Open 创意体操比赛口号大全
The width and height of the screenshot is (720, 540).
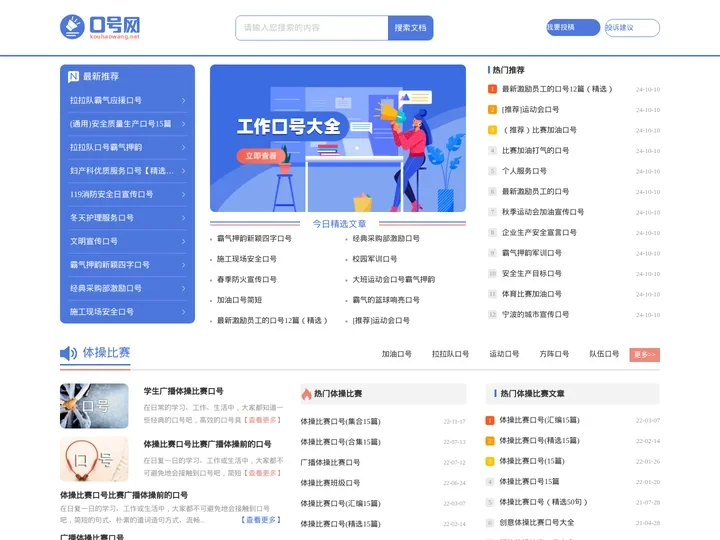pyautogui.click(x=536, y=523)
